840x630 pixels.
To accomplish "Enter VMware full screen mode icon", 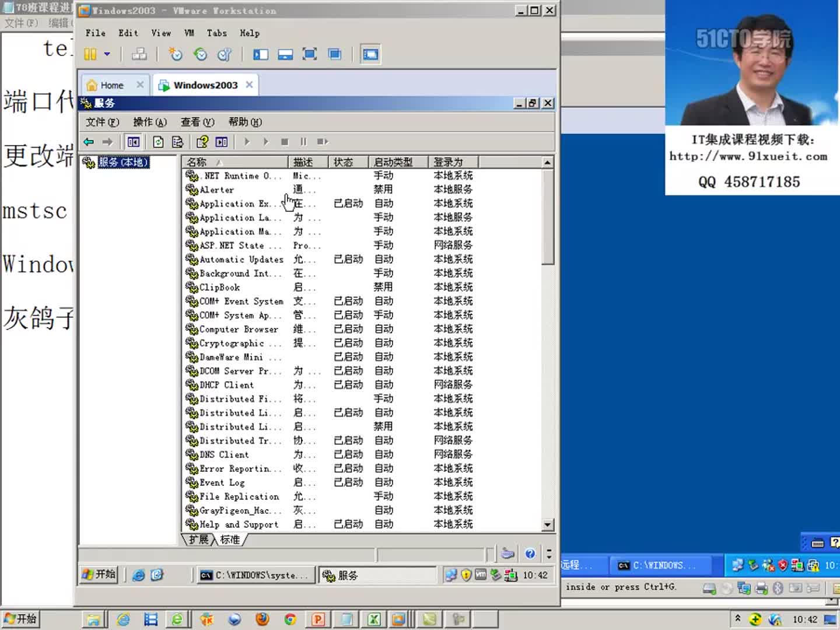I will (310, 54).
